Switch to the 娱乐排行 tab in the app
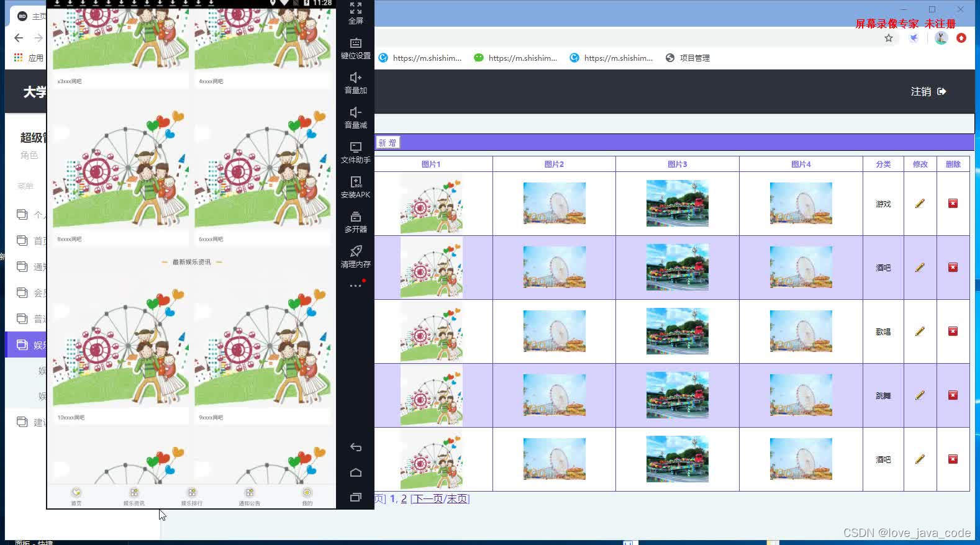 [191, 497]
